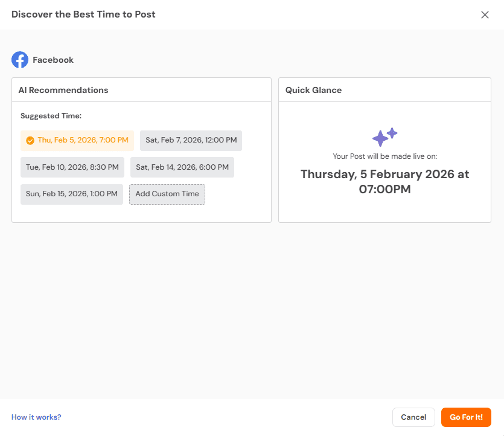Select the Thu, Feb 5 7:00 PM suggestion
Screen dimensions: 504x436
point(77,140)
